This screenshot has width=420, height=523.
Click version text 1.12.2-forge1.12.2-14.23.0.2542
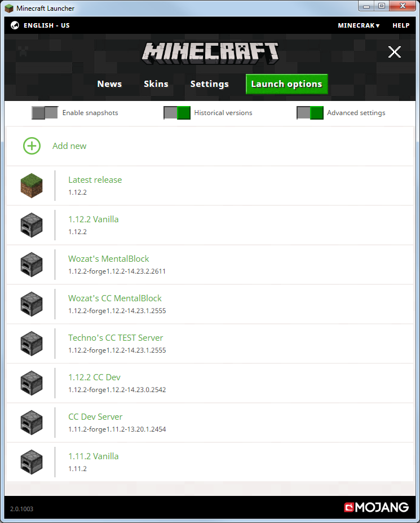pos(117,390)
